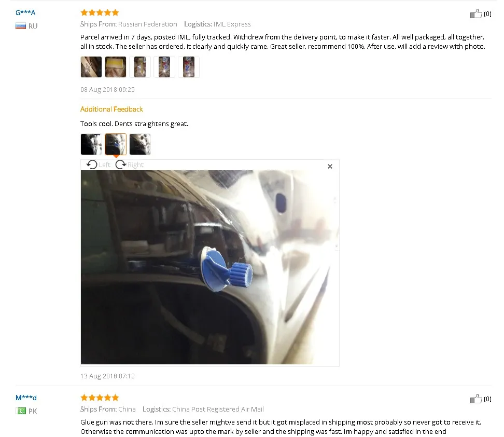Viewport: 504px width, 437px height.
Task: Click the five-star rating on M***d's review
Action: [100, 398]
